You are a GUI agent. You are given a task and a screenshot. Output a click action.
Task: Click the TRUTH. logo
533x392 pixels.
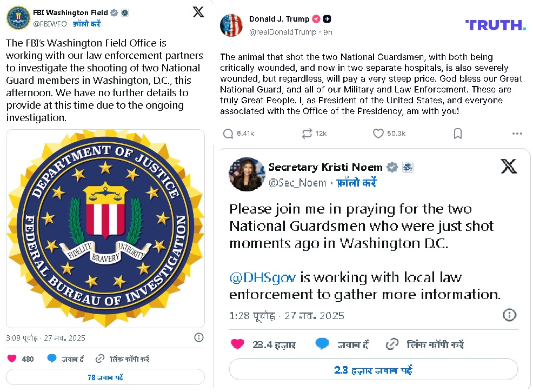tap(495, 25)
